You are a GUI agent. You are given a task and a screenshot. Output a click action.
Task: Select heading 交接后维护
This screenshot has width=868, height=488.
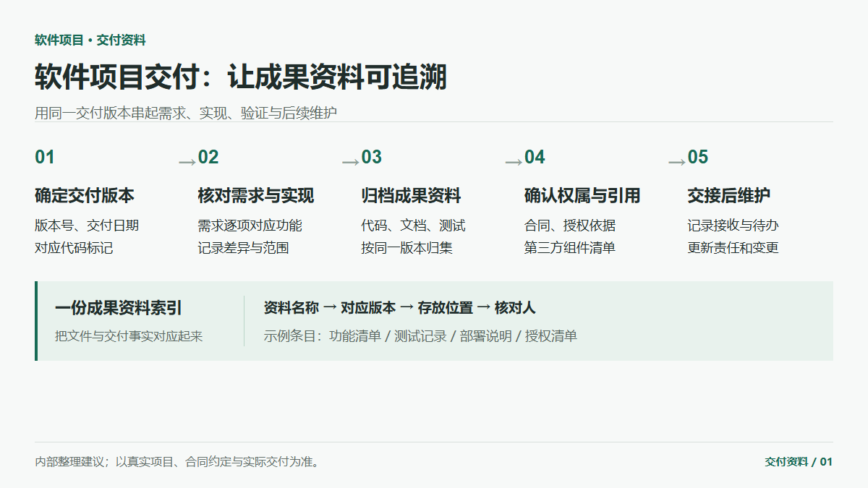pyautogui.click(x=729, y=195)
